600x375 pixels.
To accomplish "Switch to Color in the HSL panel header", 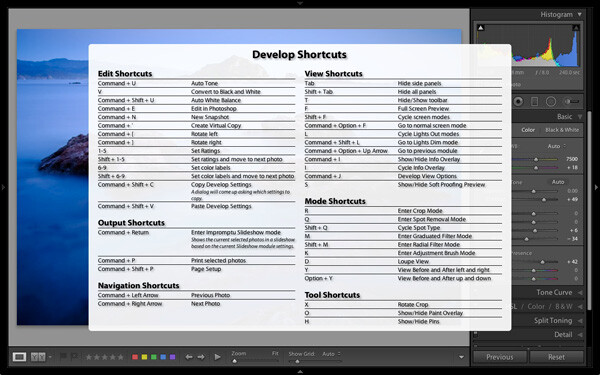I will pos(536,307).
